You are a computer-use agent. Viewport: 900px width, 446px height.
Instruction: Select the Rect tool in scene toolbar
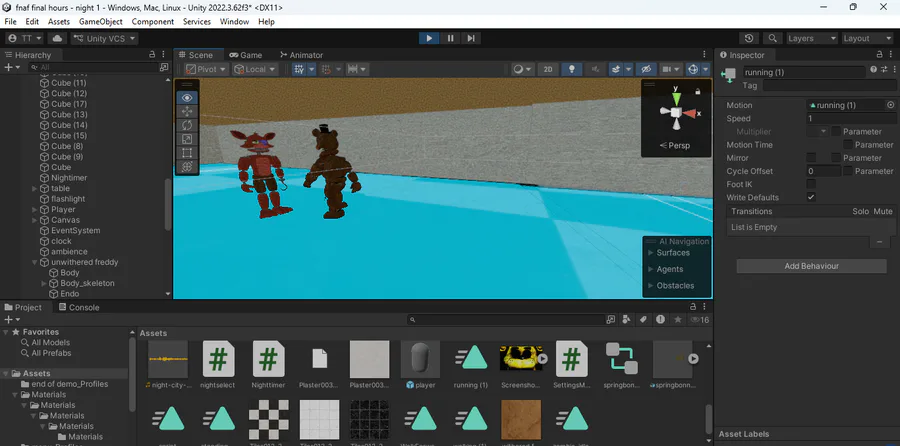187,153
